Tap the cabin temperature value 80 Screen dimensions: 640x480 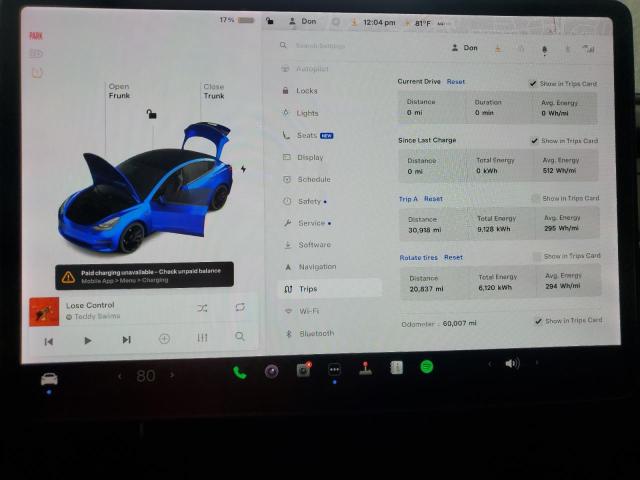(146, 376)
